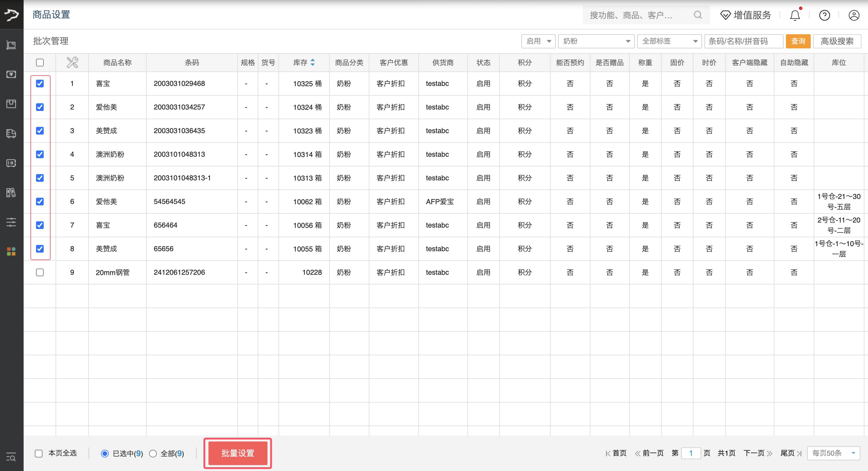The width and height of the screenshot is (868, 471).
Task: Go to 前一页 previous page
Action: click(x=649, y=453)
